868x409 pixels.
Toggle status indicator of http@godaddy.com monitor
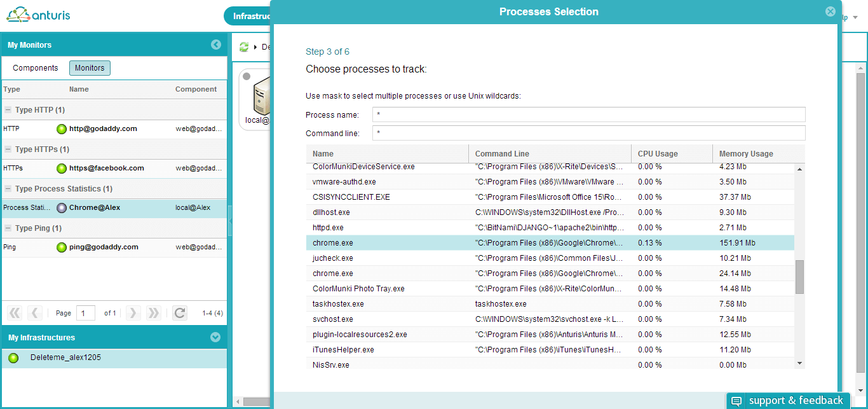[61, 128]
